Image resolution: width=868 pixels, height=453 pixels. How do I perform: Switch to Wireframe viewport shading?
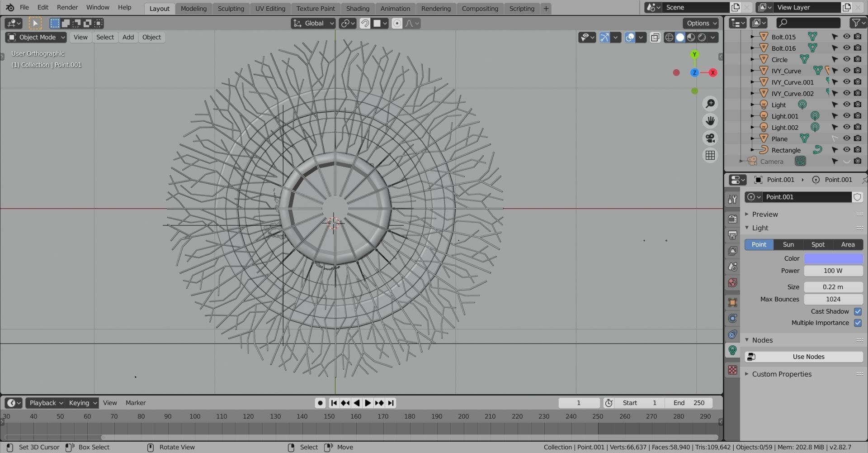click(x=669, y=38)
